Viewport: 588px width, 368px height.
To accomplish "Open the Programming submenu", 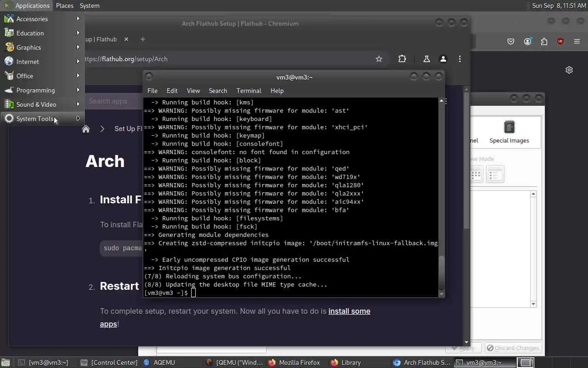I will (x=42, y=90).
